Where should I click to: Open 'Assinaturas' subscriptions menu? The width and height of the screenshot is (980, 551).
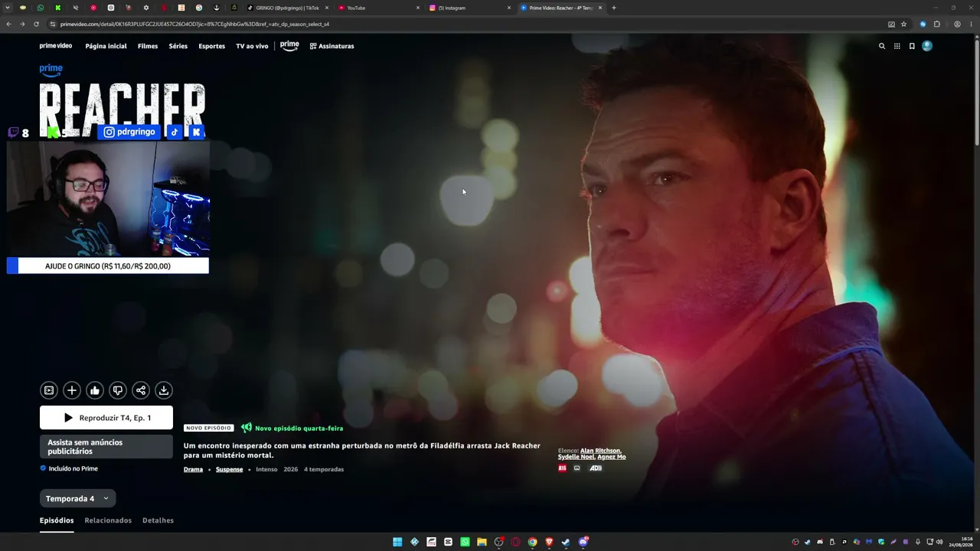(x=332, y=46)
